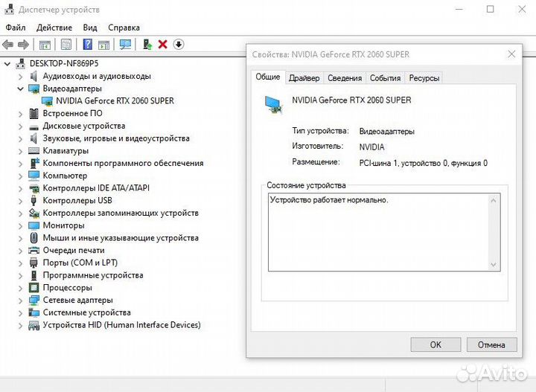536x392 pixels.
Task: Click the device status scrollbar up arrow
Action: [494, 200]
